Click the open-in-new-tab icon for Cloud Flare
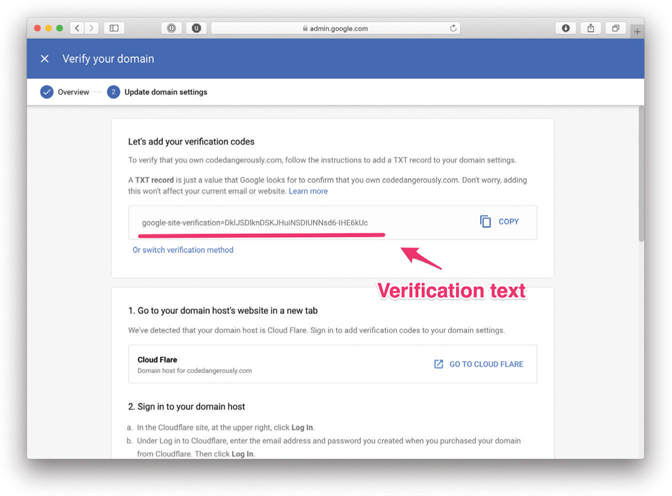 pos(438,364)
